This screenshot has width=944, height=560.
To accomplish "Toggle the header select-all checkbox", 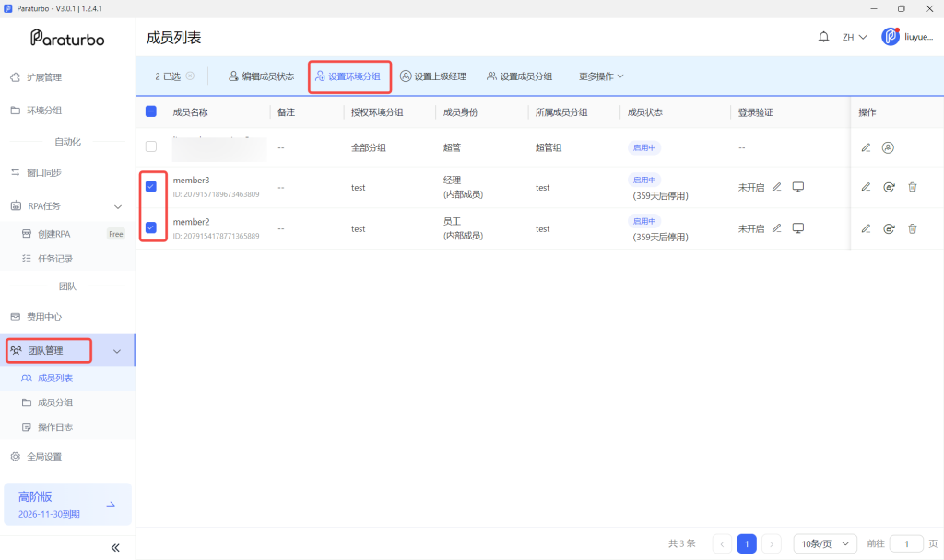I will pos(151,111).
